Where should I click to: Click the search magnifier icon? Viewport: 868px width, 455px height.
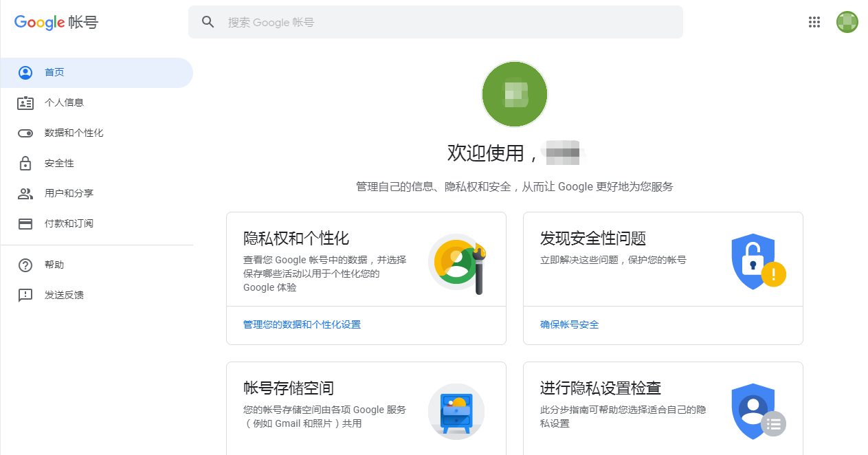click(208, 22)
